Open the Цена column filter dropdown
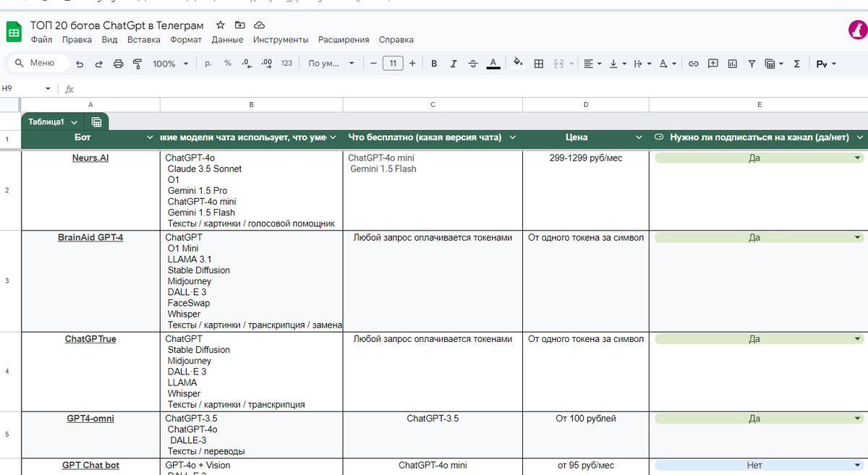This screenshot has height=475, width=868. [x=639, y=137]
